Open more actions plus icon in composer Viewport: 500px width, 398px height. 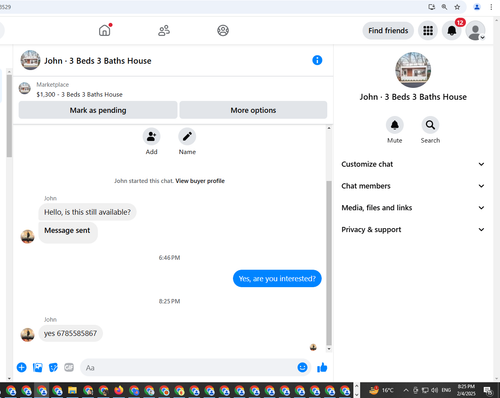coord(22,367)
